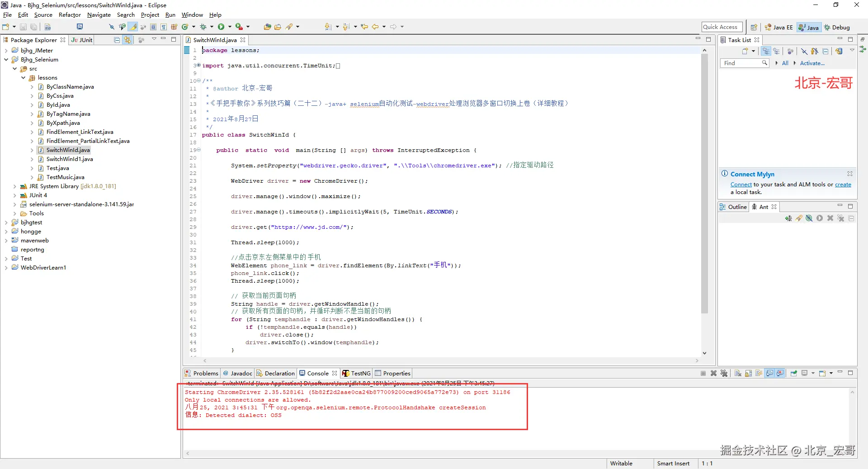
Task: Toggle Categorized presentation in Task List
Action: 766,51
